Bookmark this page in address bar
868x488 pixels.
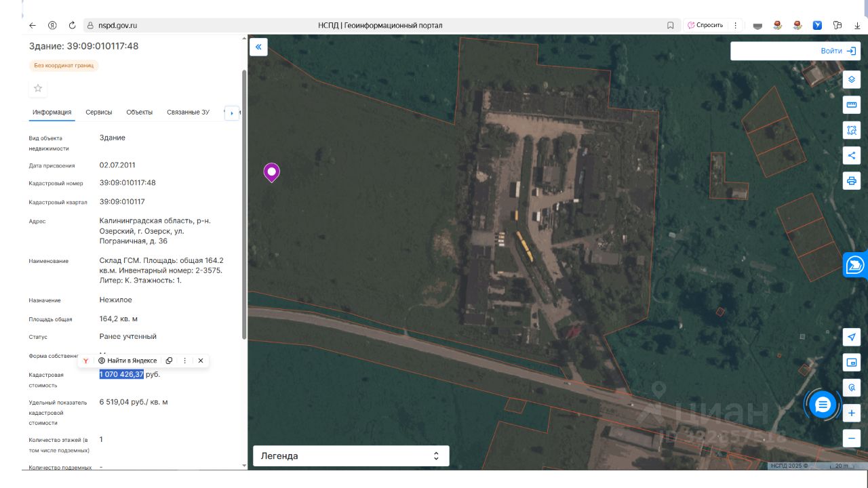coord(671,25)
